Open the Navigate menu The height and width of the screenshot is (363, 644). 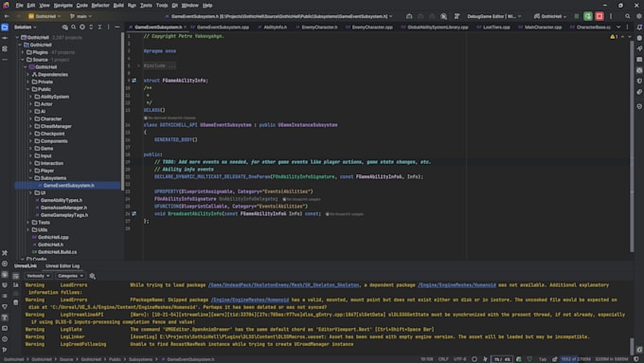click(x=63, y=6)
